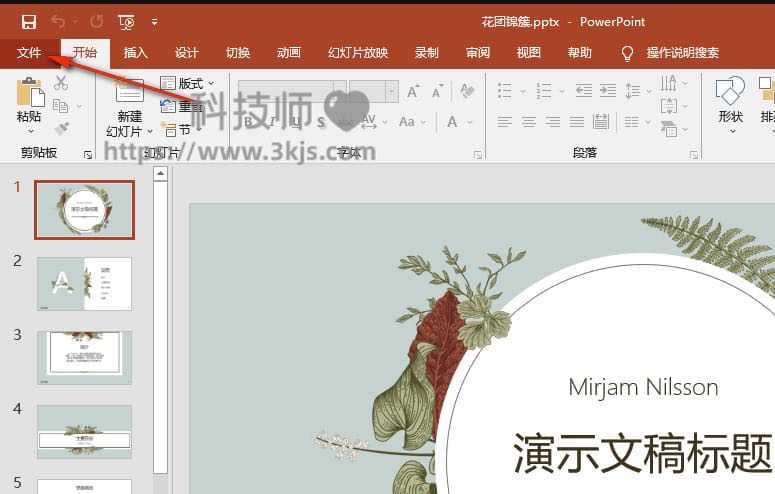Switch to the 幻灯片放映 tab

(x=358, y=53)
